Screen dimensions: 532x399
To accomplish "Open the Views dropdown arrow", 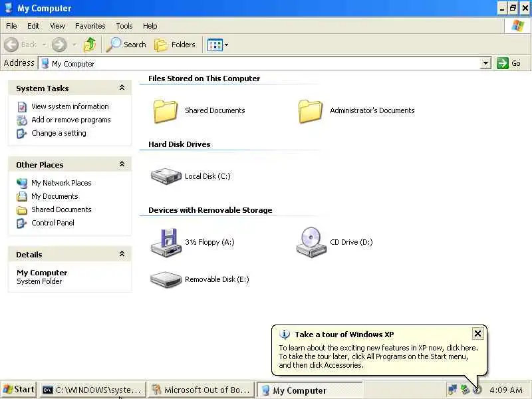I will click(x=226, y=45).
